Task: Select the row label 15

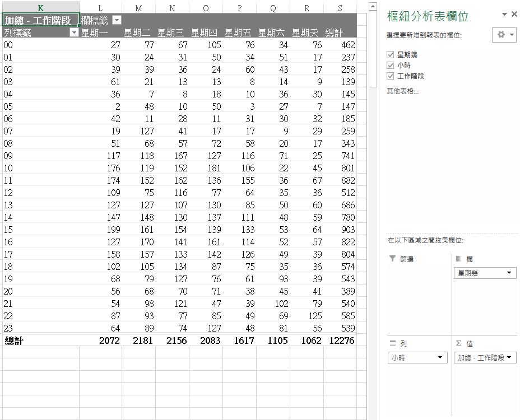Action: [41, 230]
